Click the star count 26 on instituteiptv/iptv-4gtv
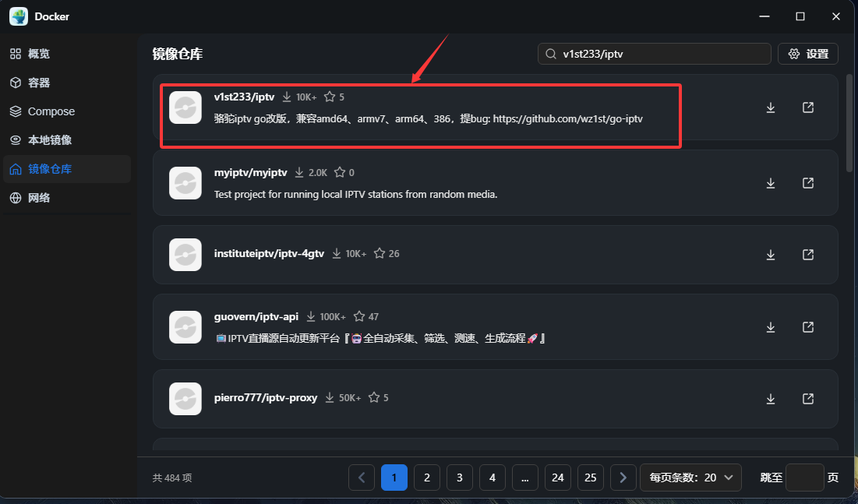This screenshot has height=504, width=858. tap(394, 253)
